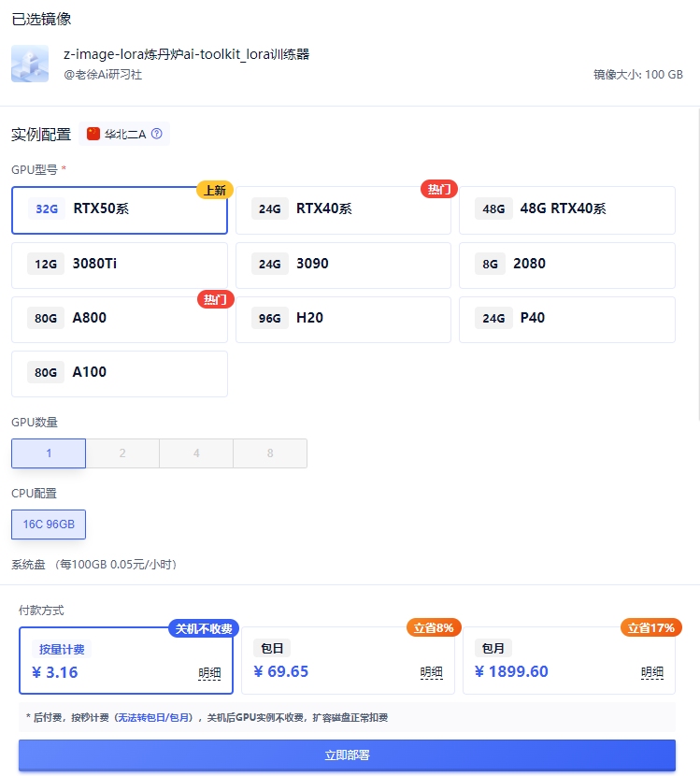Choose the 2080 8G GPU option
Viewport: 700px width, 776px height.
(x=566, y=265)
